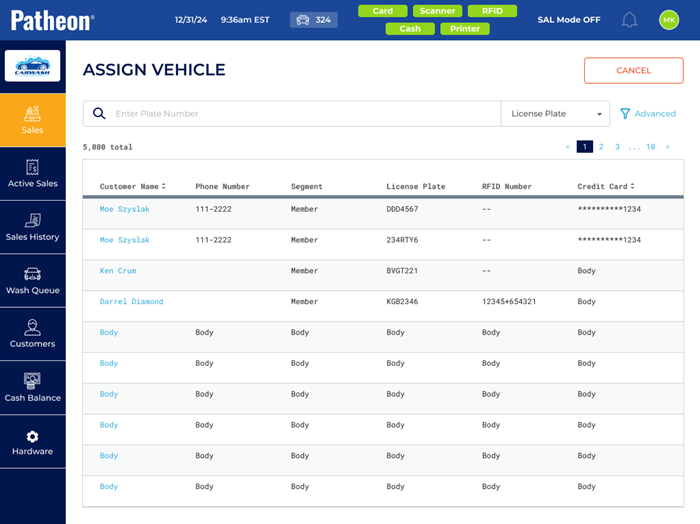Open Hardware settings in the sidebar
Image resolution: width=700 pixels, height=524 pixels.
pos(32,442)
